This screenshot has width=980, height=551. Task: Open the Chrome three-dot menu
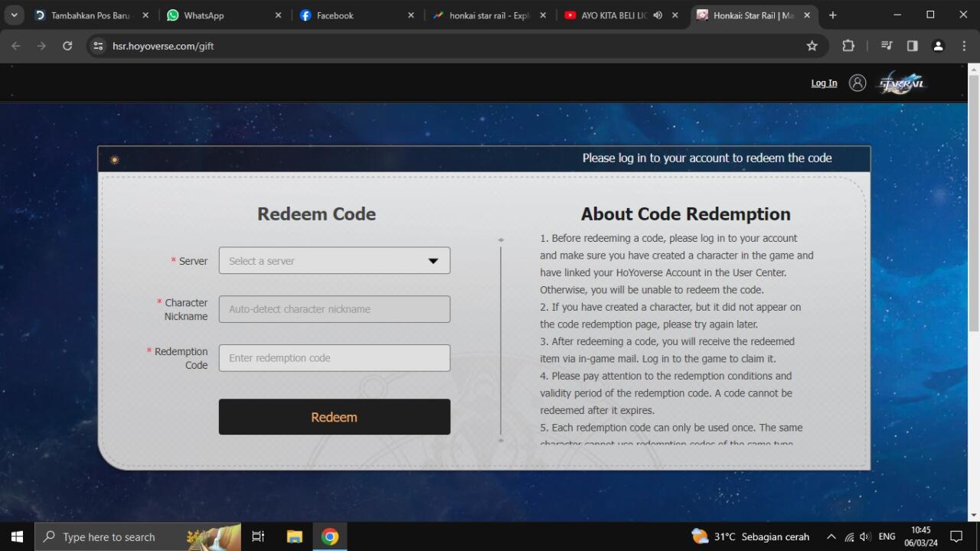pos(964,46)
